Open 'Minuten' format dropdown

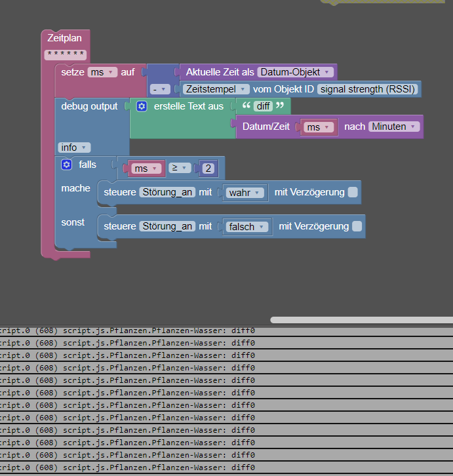pos(394,127)
